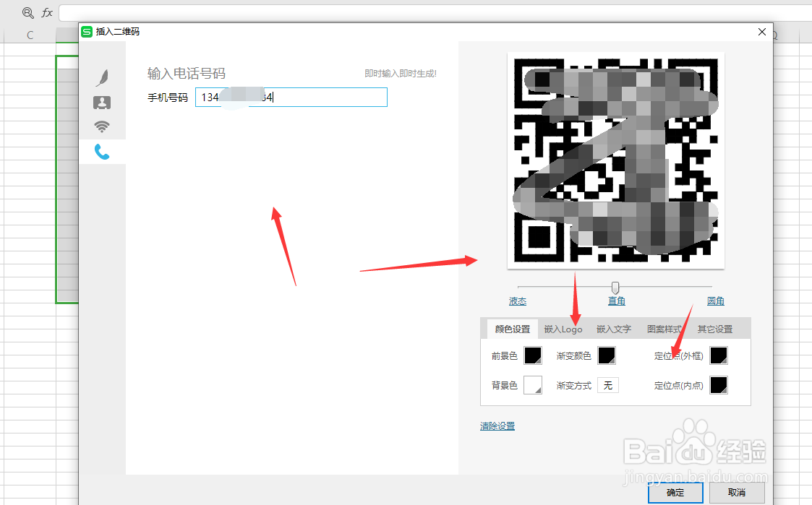Open the 渐变颜色 gradient color swatch
Viewport: 812px width, 505px height.
[607, 355]
